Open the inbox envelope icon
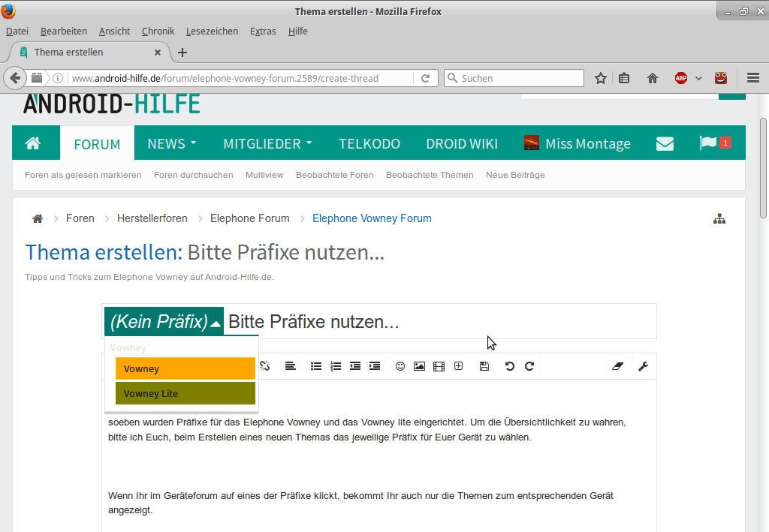The width and height of the screenshot is (769, 532). pos(665,144)
